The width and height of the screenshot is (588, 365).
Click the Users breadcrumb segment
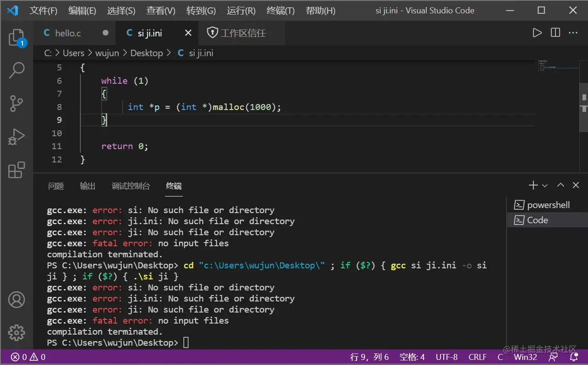74,53
